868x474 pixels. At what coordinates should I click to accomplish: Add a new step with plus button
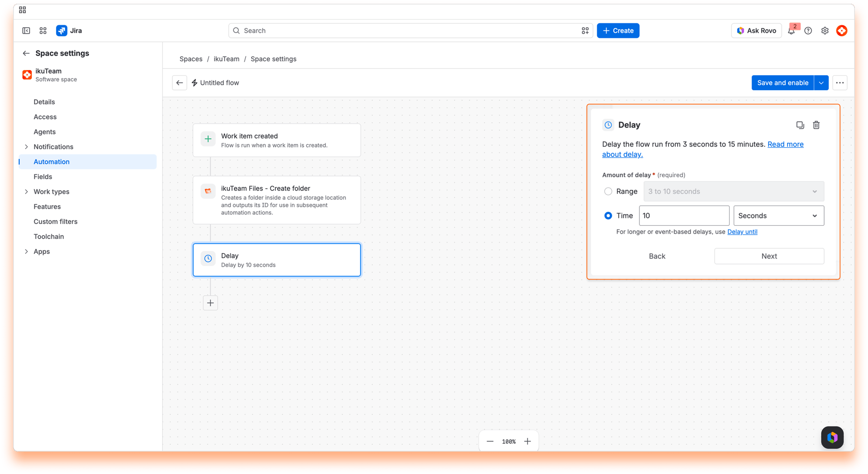210,303
